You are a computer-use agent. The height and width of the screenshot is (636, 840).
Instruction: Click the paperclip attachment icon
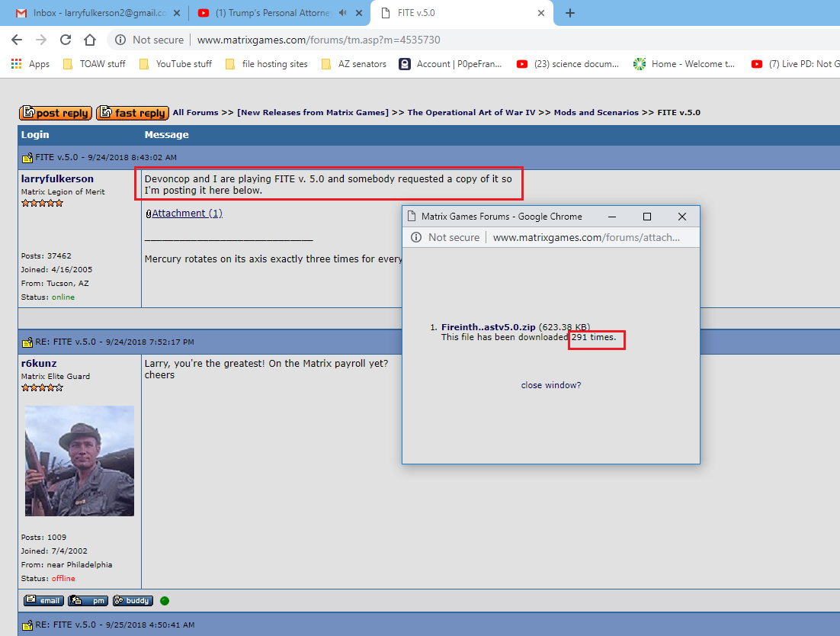click(x=149, y=214)
